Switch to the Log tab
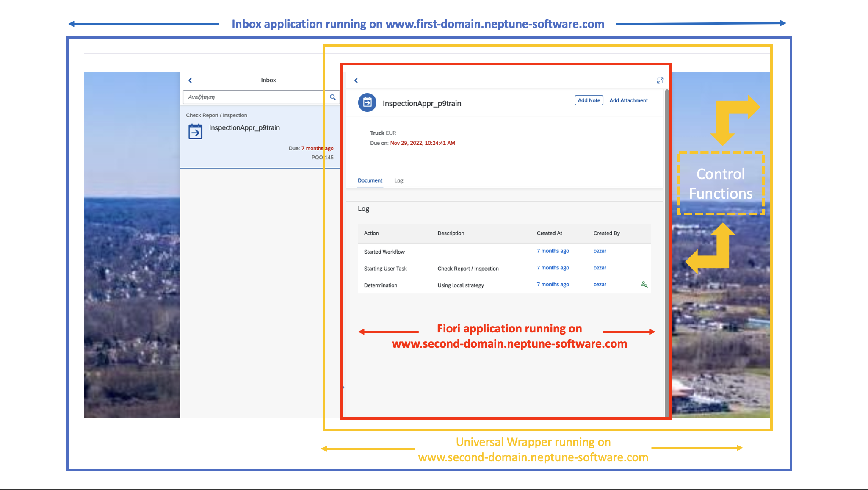Viewport: 868px width, 490px height. click(x=398, y=180)
